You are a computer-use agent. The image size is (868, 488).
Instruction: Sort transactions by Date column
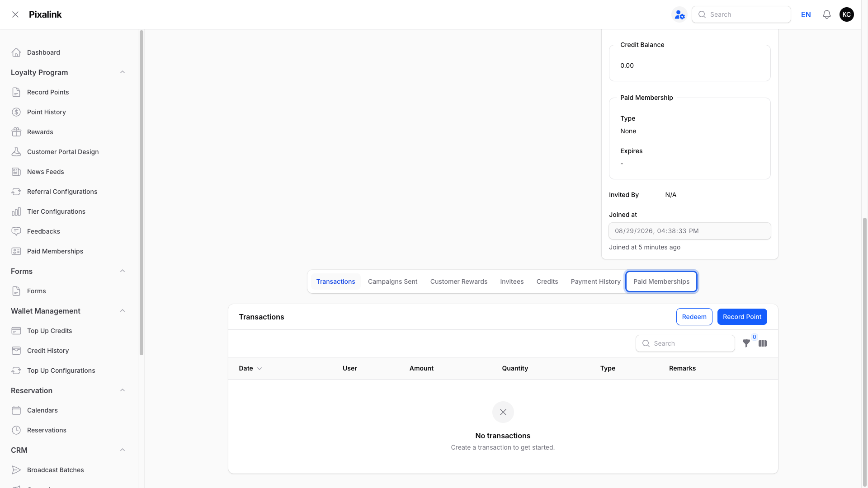click(x=250, y=368)
